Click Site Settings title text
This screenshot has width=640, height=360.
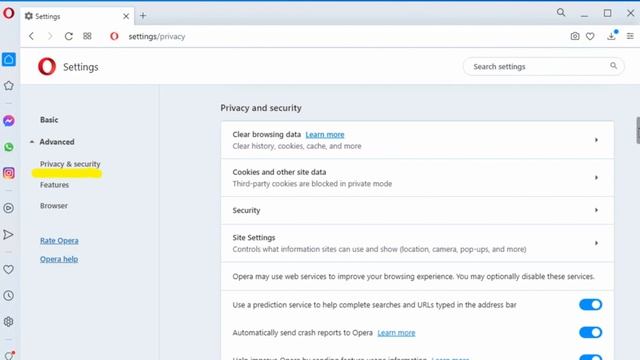coord(254,238)
